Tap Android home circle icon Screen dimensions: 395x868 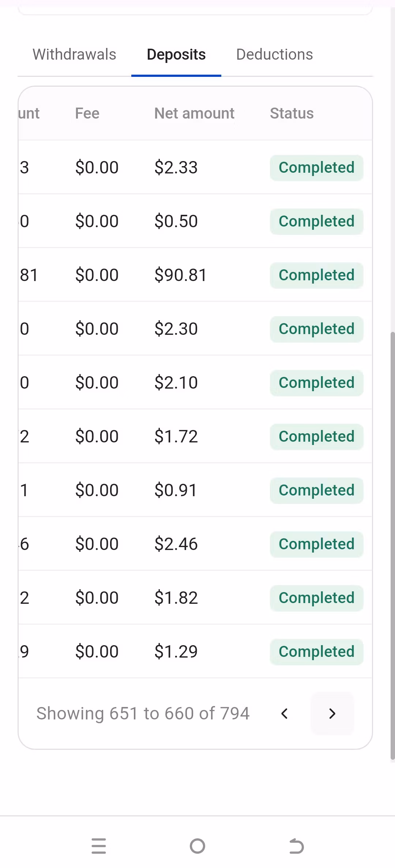(197, 846)
